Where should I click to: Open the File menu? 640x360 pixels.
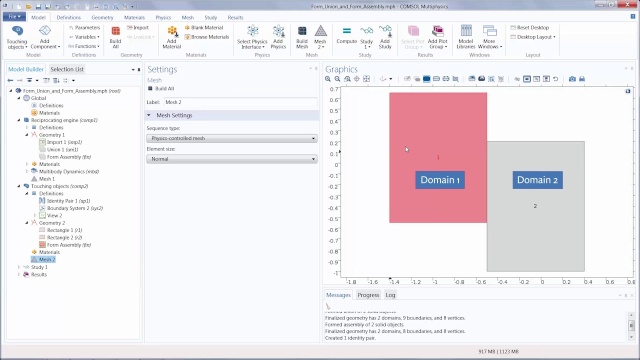[x=14, y=17]
